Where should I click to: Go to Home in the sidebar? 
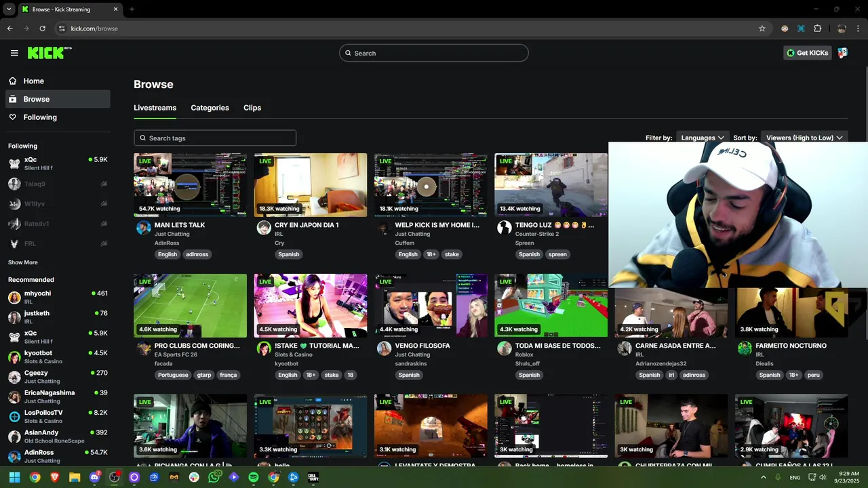click(58, 81)
